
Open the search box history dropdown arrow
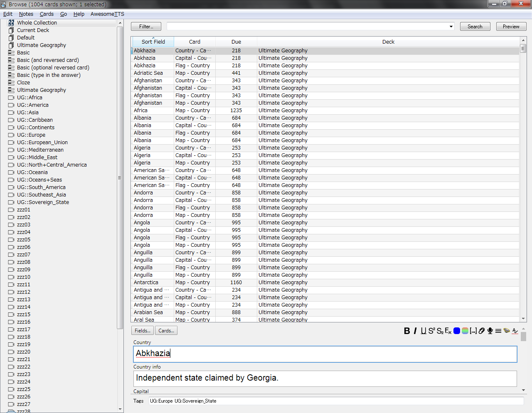pyautogui.click(x=451, y=27)
